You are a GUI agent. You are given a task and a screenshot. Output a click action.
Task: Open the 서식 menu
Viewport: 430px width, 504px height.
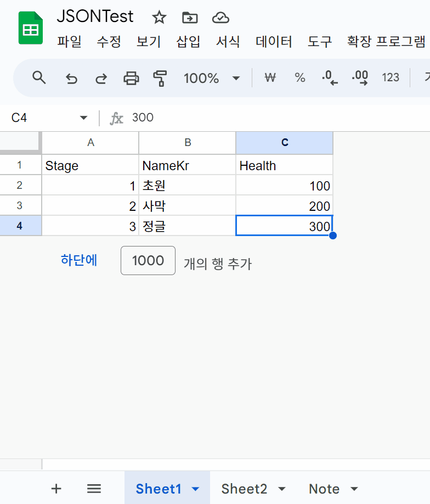pos(228,42)
